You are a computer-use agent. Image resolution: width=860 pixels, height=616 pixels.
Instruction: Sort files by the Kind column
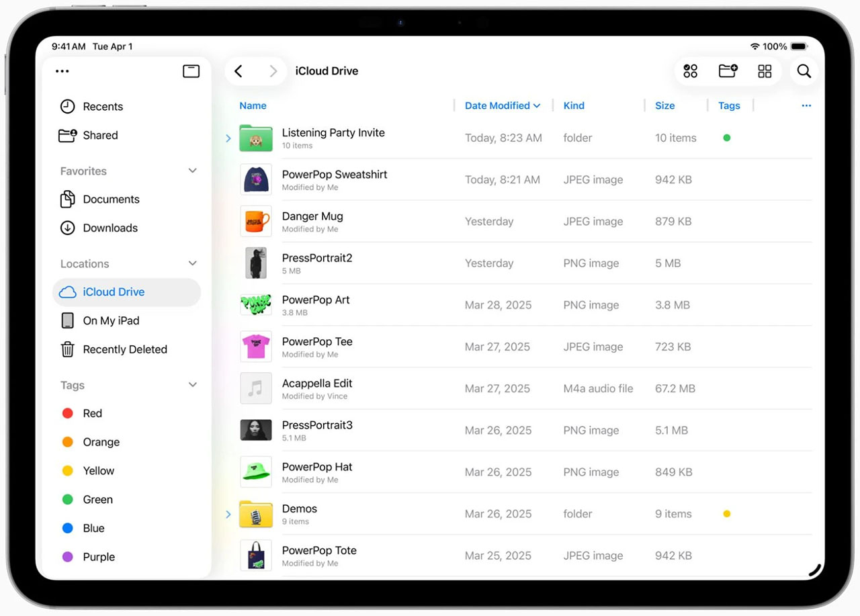tap(574, 105)
